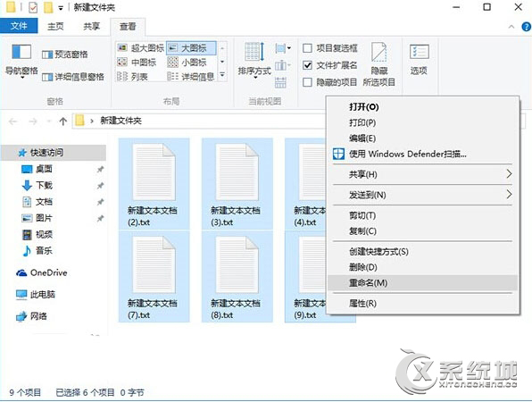532x402 pixels.
Task: Toggle the Preview pane (预览窗格)
Action: [x=65, y=54]
